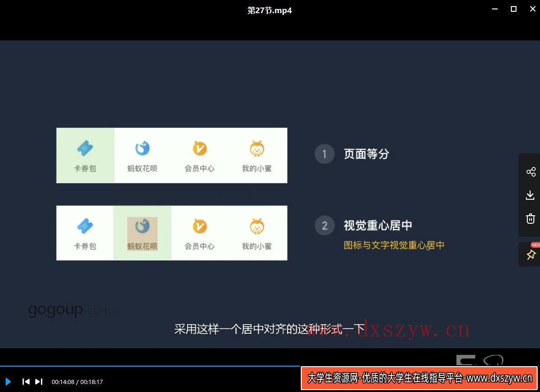Click the highlighted 蚂蚁花呗 icon in bottom row

pyautogui.click(x=142, y=226)
